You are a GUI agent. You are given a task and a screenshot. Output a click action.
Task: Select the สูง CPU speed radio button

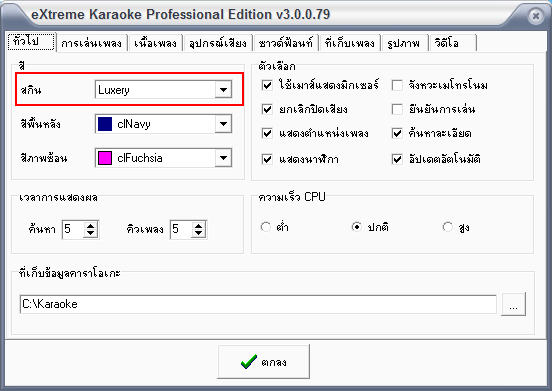(447, 227)
